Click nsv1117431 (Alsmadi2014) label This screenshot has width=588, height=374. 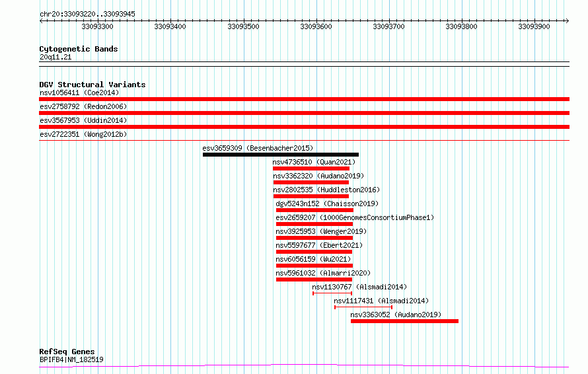(x=381, y=301)
